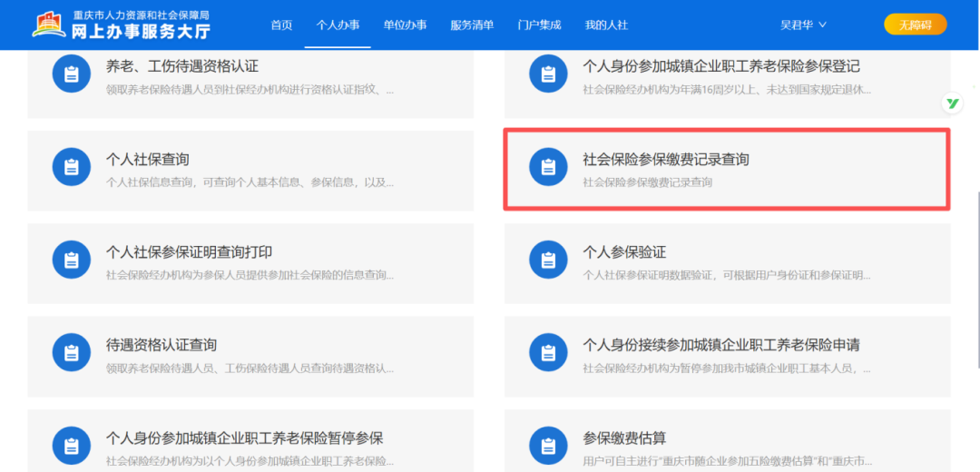The width and height of the screenshot is (980, 472).
Task: Click the clipboard icon beside 社会保险参保缴费记录查询
Action: (548, 168)
